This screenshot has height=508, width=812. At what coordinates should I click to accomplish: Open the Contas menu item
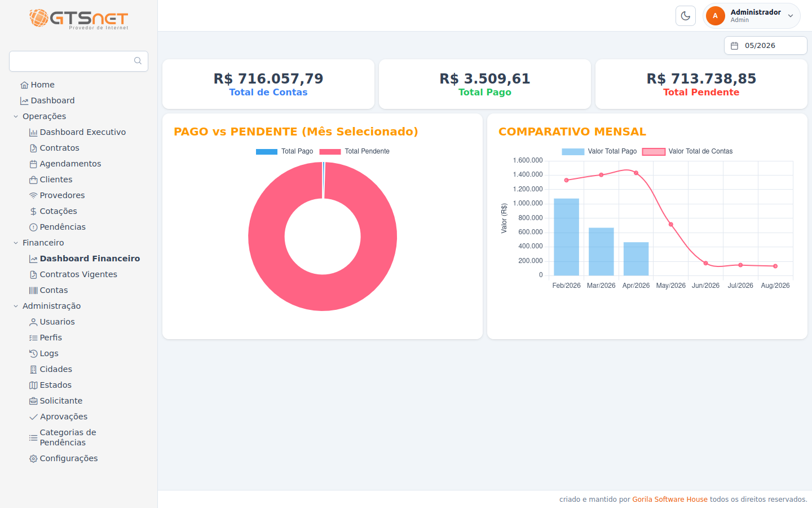54,290
